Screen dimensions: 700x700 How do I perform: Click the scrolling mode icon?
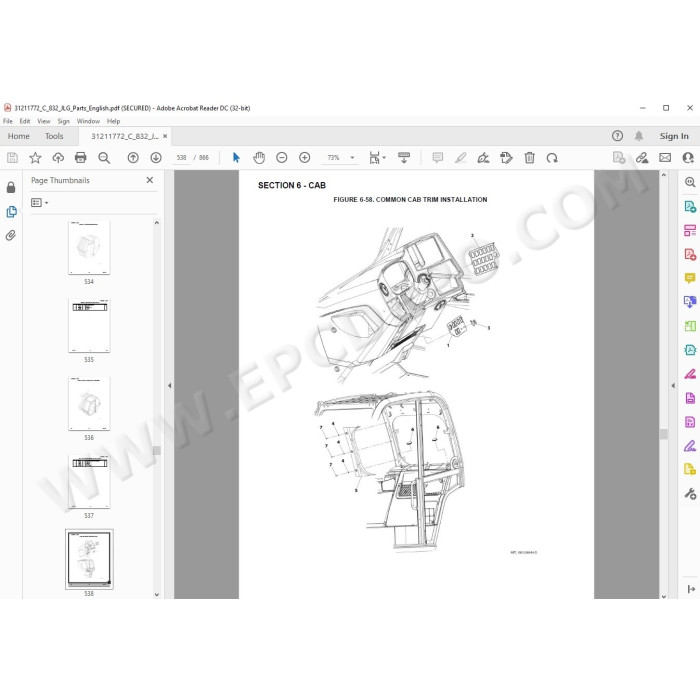404,158
